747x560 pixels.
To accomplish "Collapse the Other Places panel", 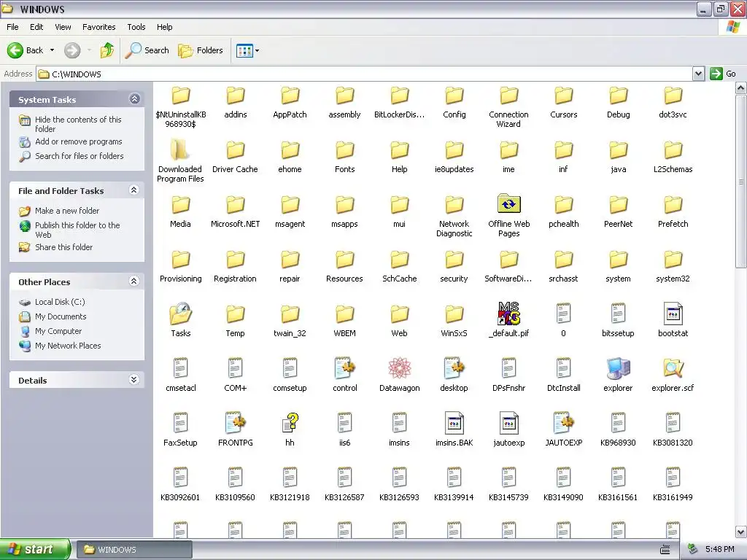I will click(134, 281).
